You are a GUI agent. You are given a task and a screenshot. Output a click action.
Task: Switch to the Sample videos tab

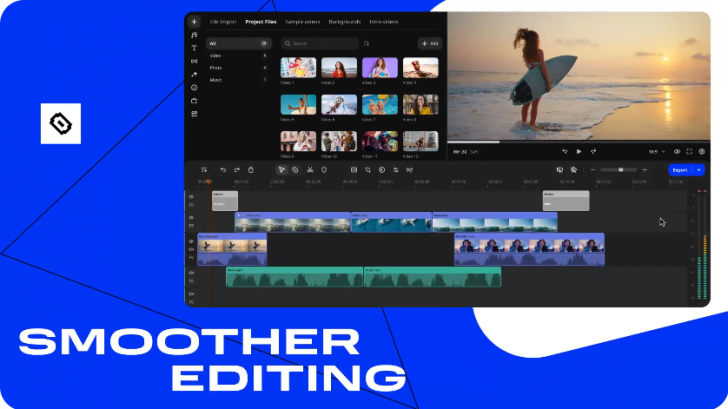point(303,22)
